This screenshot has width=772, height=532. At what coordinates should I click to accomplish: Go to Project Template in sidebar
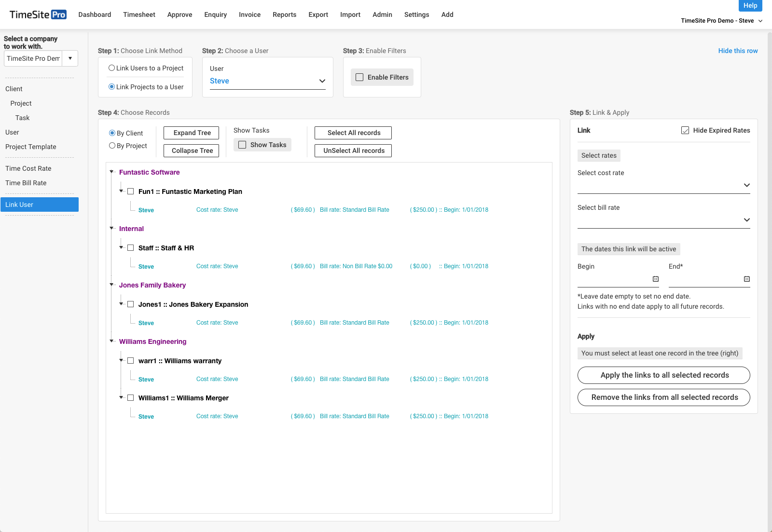click(31, 147)
